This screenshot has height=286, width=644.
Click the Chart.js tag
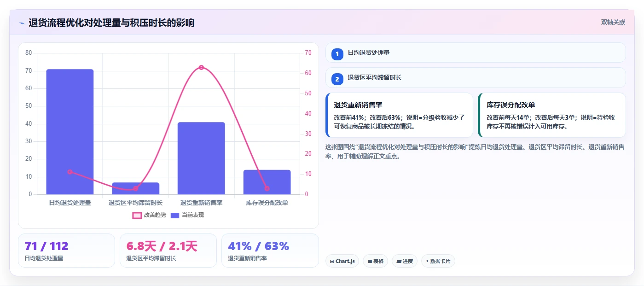click(x=342, y=261)
